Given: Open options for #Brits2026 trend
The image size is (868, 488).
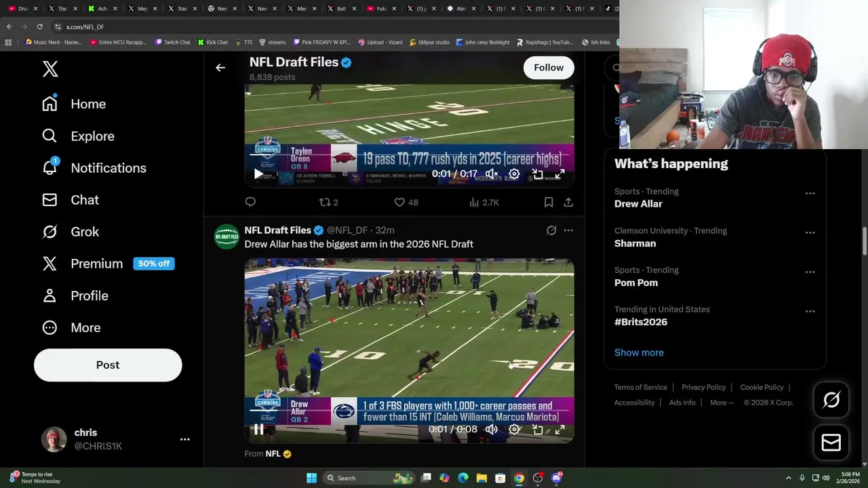Looking at the screenshot, I should tap(810, 311).
